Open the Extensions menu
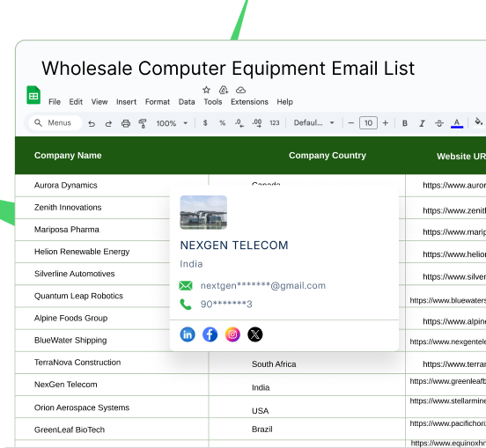The image size is (486, 448). pos(249,102)
